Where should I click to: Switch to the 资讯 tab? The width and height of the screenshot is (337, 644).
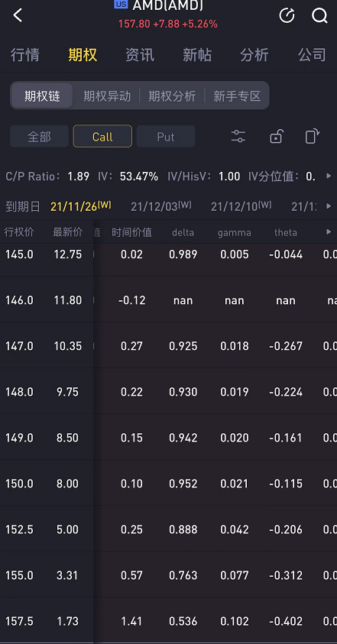140,55
